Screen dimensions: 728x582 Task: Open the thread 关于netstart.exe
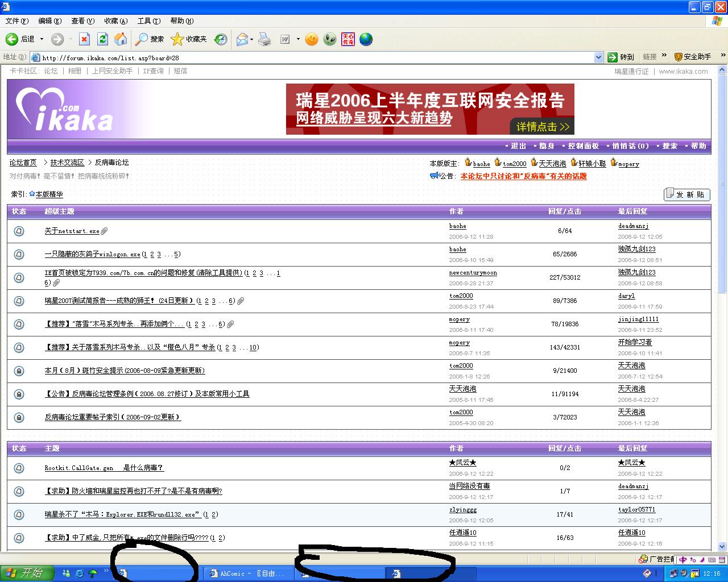(x=72, y=231)
